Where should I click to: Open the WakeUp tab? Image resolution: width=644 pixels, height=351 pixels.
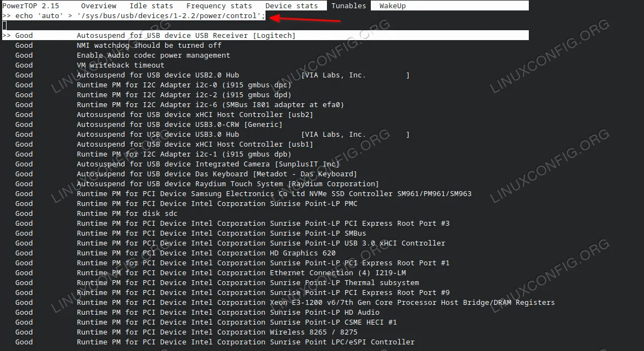pos(392,5)
